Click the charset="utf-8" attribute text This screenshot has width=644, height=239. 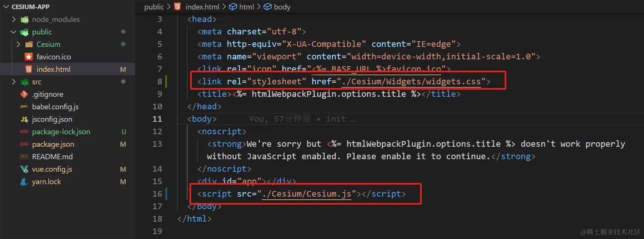[264, 32]
